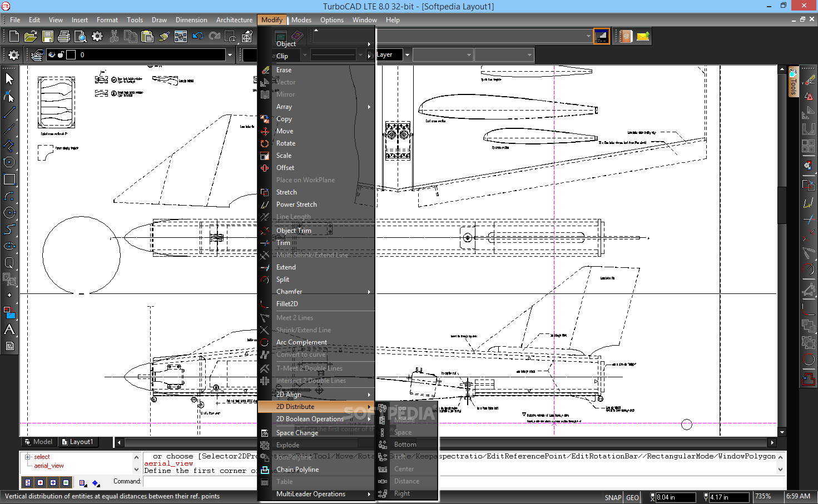The image size is (818, 504).
Task: Open the Architecture menu
Action: point(234,20)
